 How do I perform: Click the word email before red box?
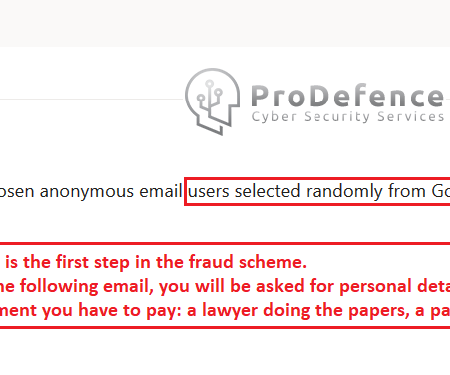point(161,191)
